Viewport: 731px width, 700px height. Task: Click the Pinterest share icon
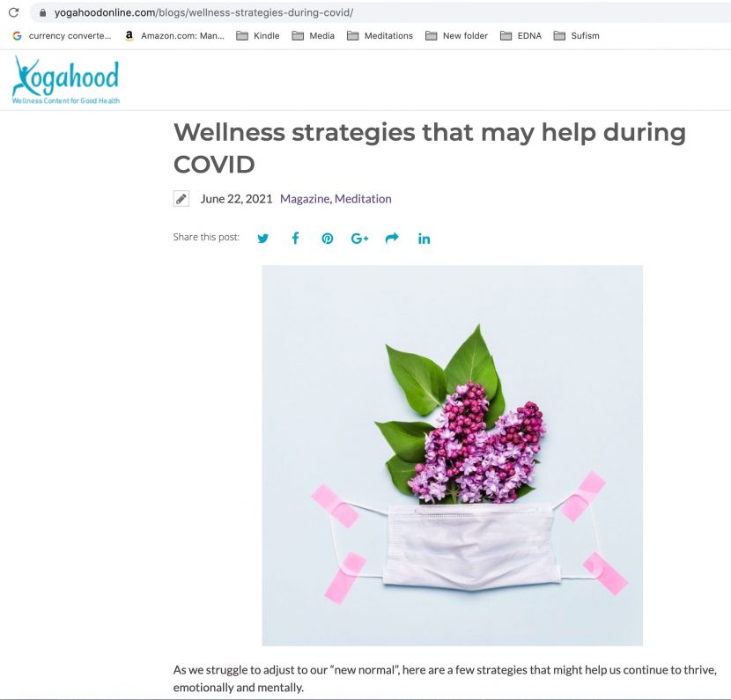[328, 239]
